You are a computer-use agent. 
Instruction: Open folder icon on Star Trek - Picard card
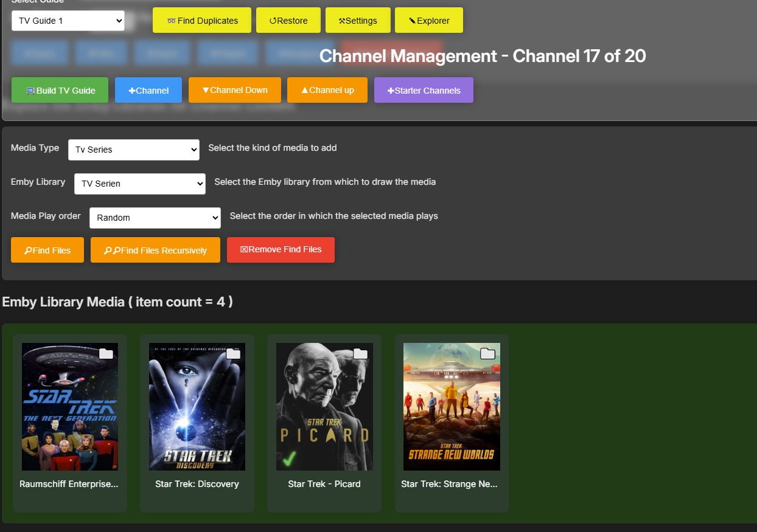pos(360,354)
